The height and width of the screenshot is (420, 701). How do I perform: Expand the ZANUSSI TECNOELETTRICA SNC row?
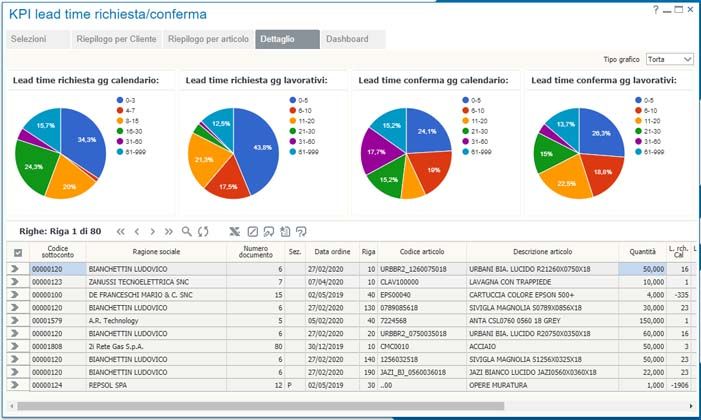click(x=16, y=282)
